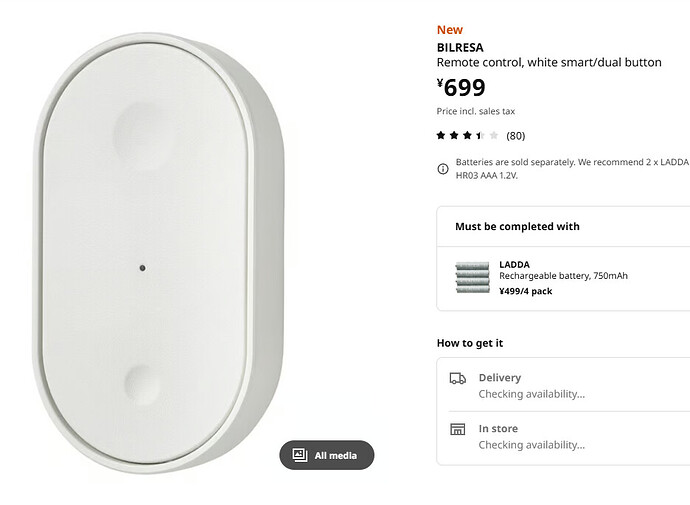The height and width of the screenshot is (505, 690).
Task: Click the "Price incl. sales tax" text
Action: pos(475,111)
